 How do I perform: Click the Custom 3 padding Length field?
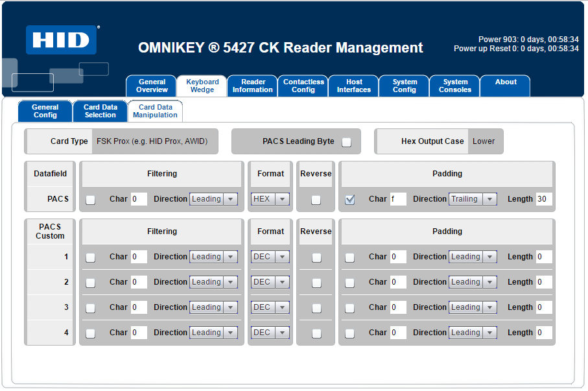click(x=544, y=307)
